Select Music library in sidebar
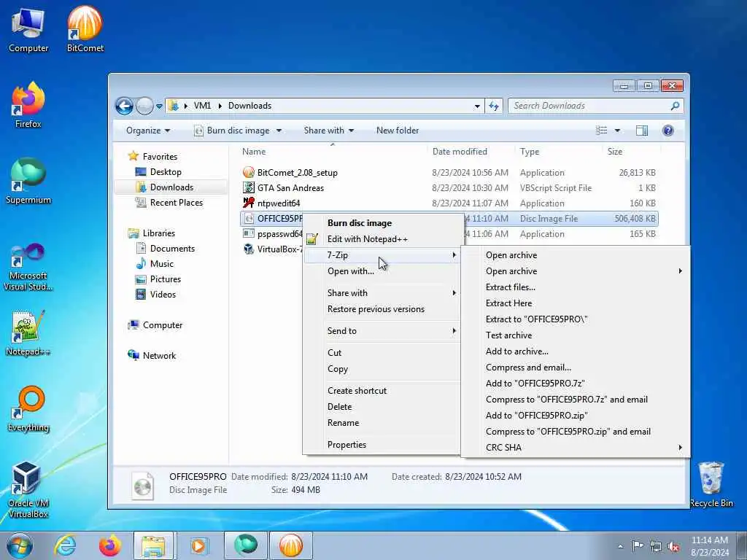The height and width of the screenshot is (560, 747). [161, 264]
